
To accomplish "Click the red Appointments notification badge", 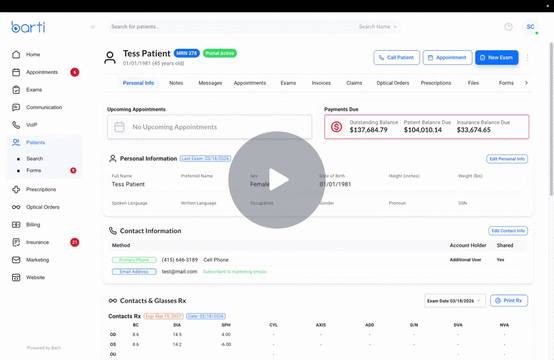I will [75, 72].
